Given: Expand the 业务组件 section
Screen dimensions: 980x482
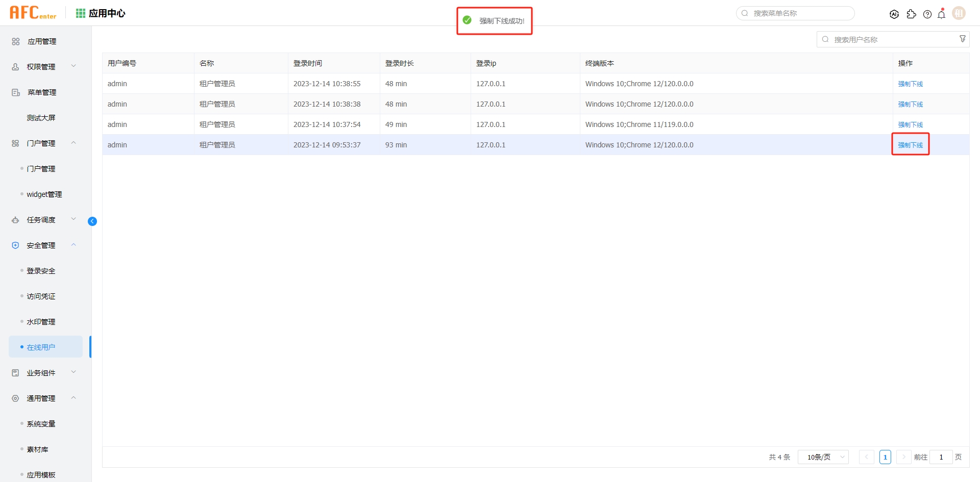Looking at the screenshot, I should pos(41,372).
